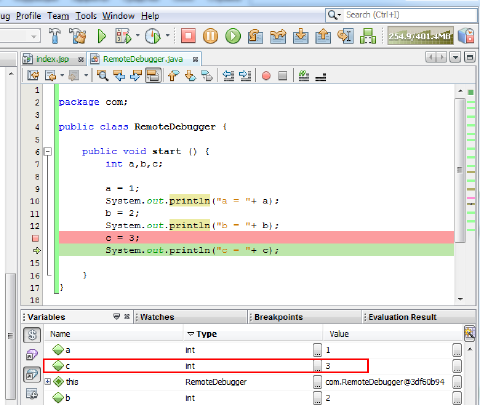Switch to the index.jsp editor tab
Viewport: 480px width, 405px height.
point(52,59)
